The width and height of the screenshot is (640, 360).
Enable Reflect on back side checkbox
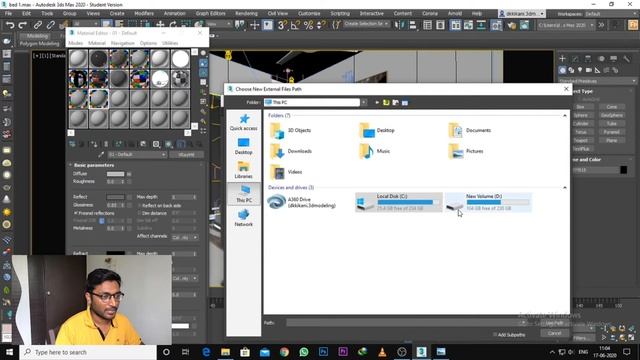(x=139, y=205)
